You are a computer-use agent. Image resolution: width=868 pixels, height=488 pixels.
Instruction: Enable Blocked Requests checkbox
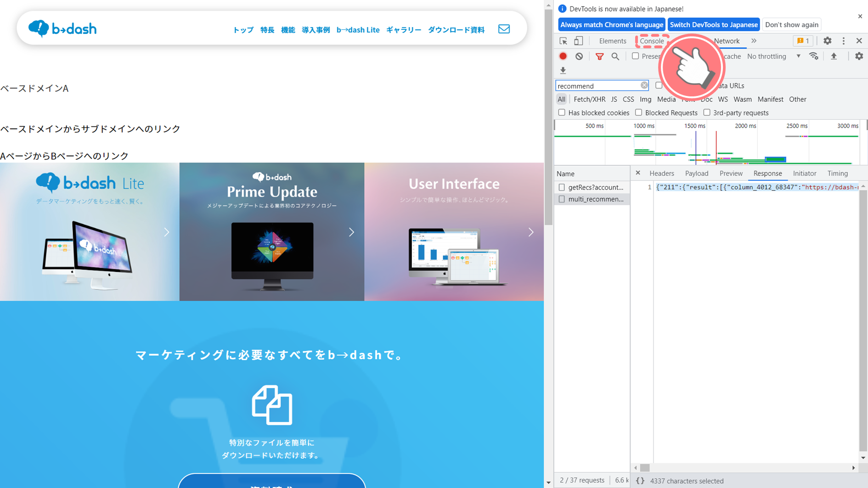pos(638,112)
